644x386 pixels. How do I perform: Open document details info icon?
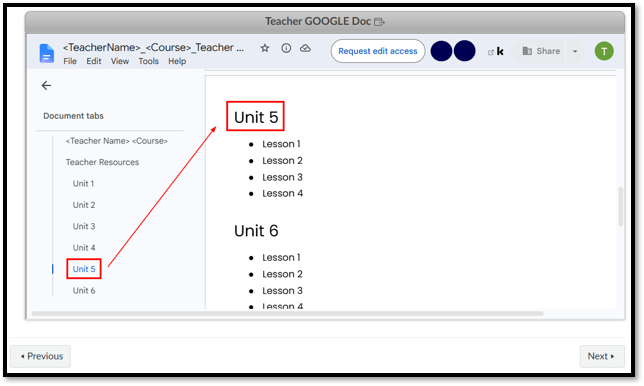[x=286, y=48]
